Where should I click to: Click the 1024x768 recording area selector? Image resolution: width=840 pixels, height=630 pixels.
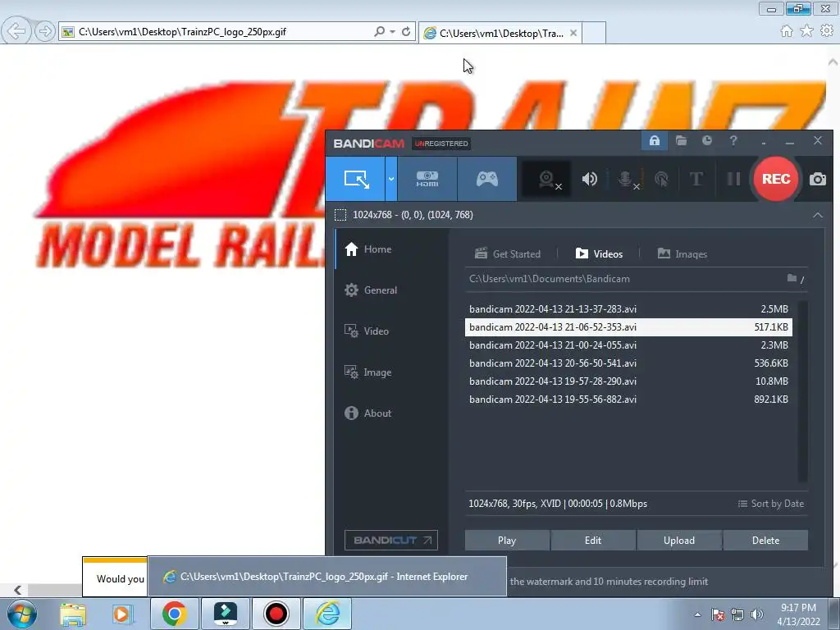[404, 215]
